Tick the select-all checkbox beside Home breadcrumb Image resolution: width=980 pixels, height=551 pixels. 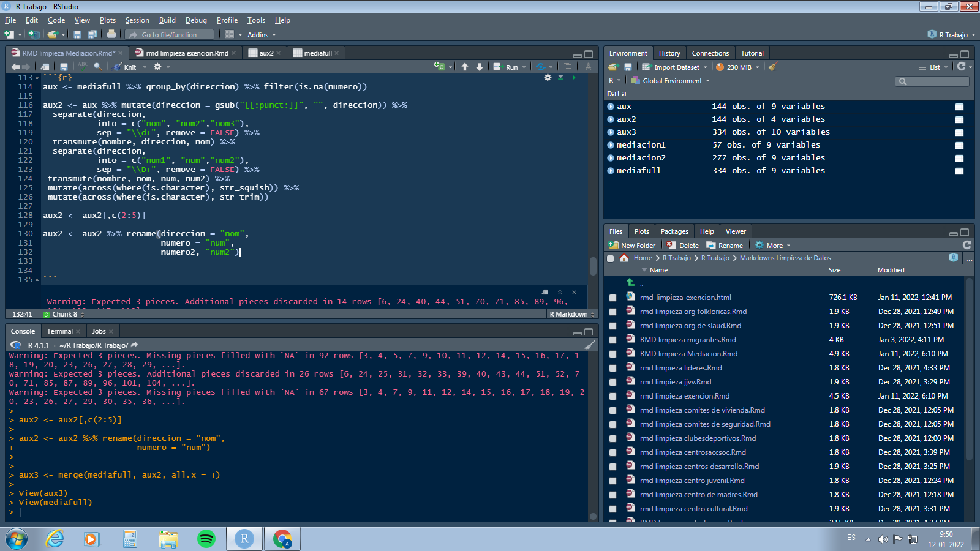pyautogui.click(x=610, y=258)
